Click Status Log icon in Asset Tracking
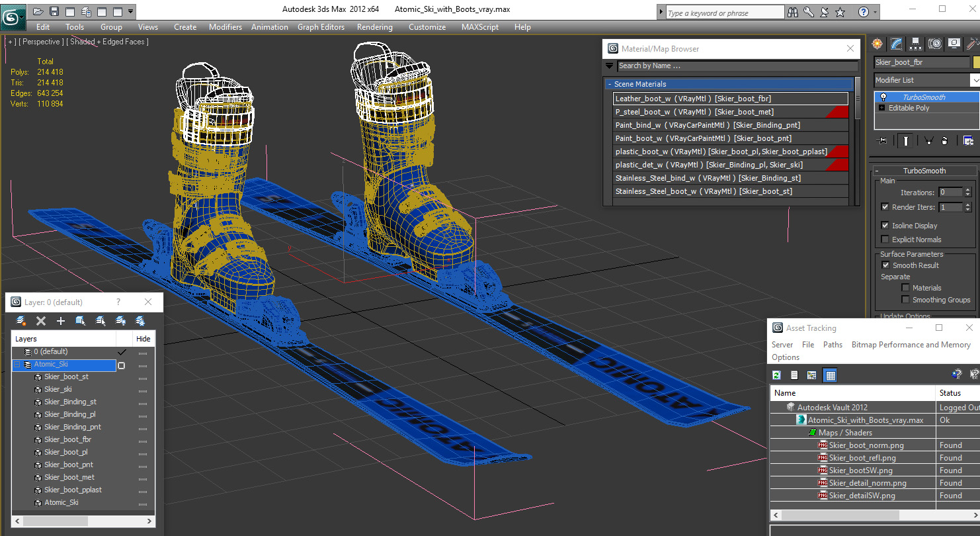The image size is (980, 536). (794, 375)
